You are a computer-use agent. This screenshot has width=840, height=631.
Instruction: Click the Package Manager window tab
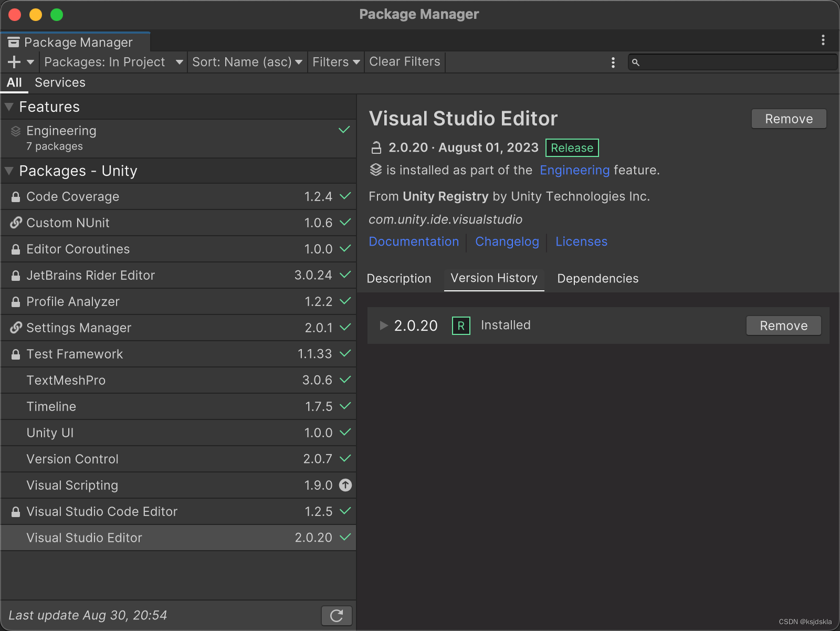click(76, 42)
